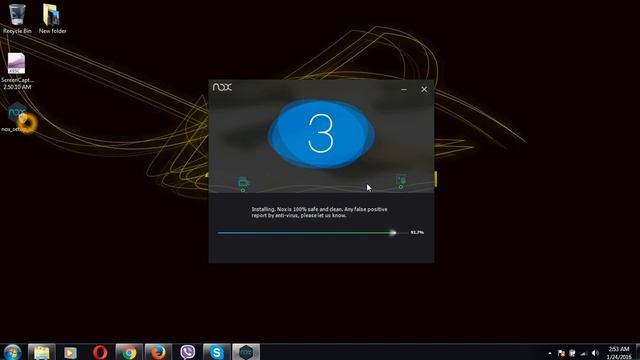Open File Explorer from taskbar

pyautogui.click(x=42, y=352)
